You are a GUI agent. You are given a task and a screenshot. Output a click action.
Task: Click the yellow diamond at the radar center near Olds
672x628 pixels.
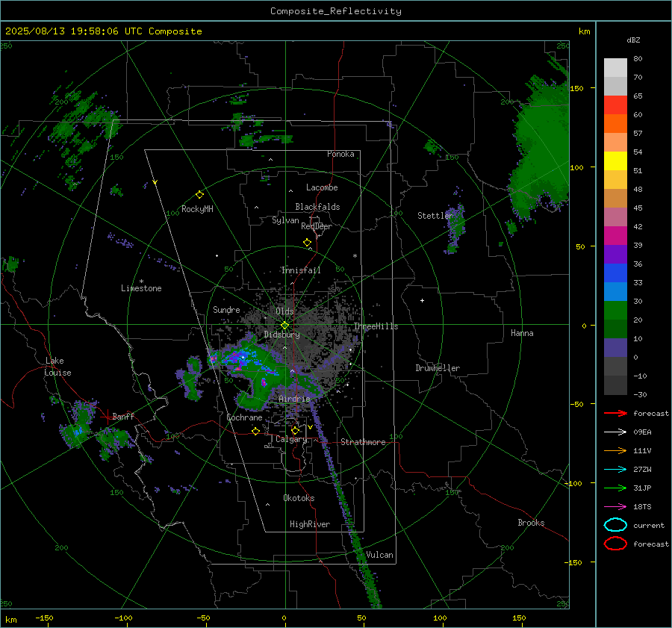(x=284, y=326)
